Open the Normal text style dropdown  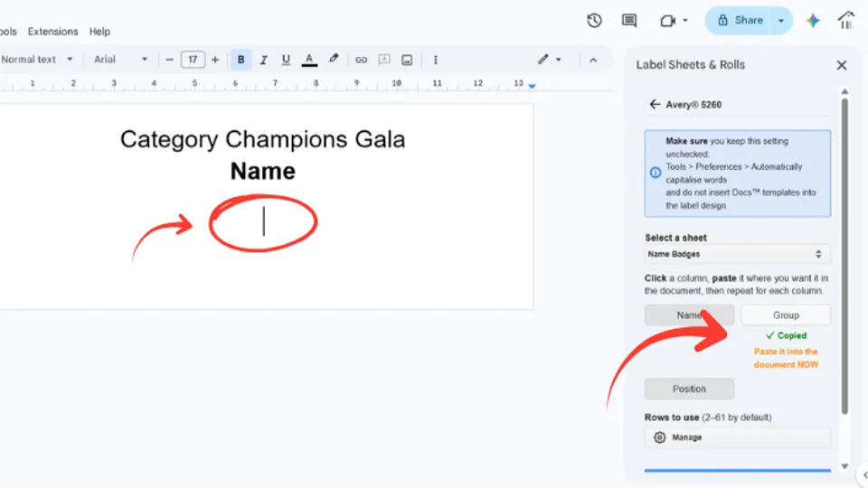tap(36, 60)
